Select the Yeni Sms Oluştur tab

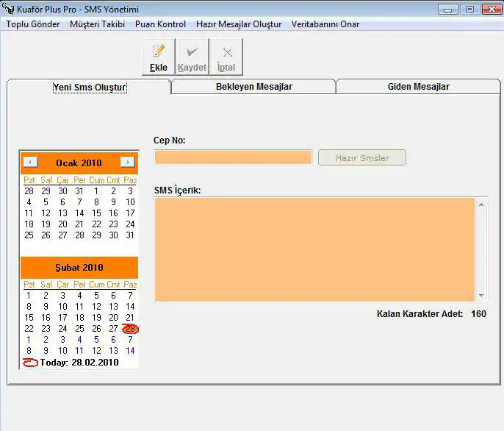[90, 88]
